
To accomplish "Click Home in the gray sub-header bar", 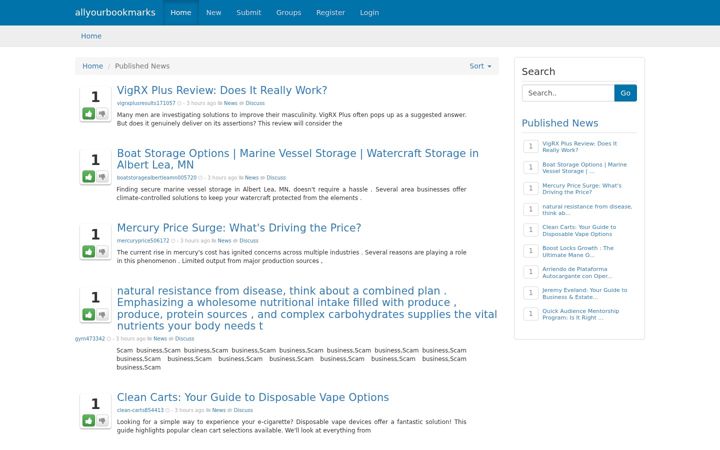I will coord(91,36).
